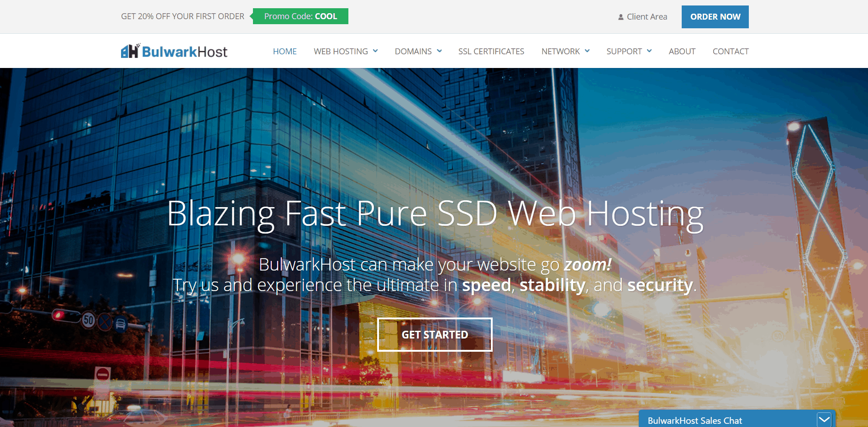Go to SSL CERTIFICATES page
The image size is (868, 427).
491,52
